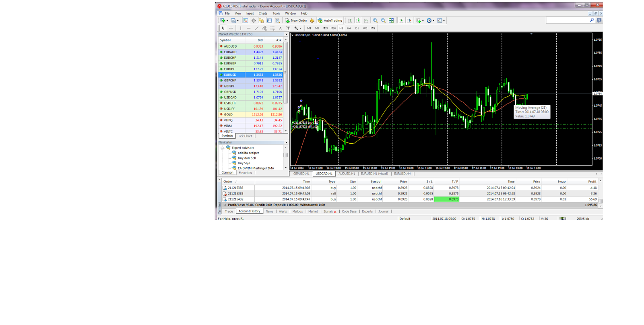Screen dimensions: 644x325
Task: Switch to the Tick Chart tab
Action: pos(245,136)
